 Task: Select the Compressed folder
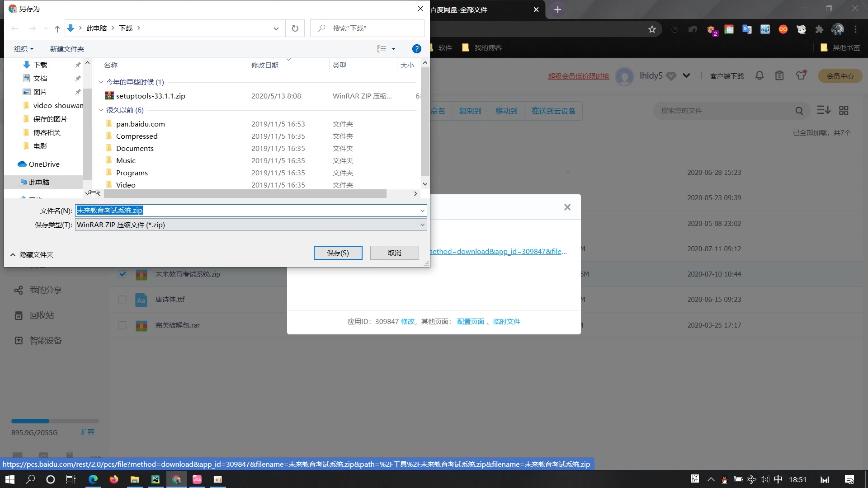(x=137, y=136)
